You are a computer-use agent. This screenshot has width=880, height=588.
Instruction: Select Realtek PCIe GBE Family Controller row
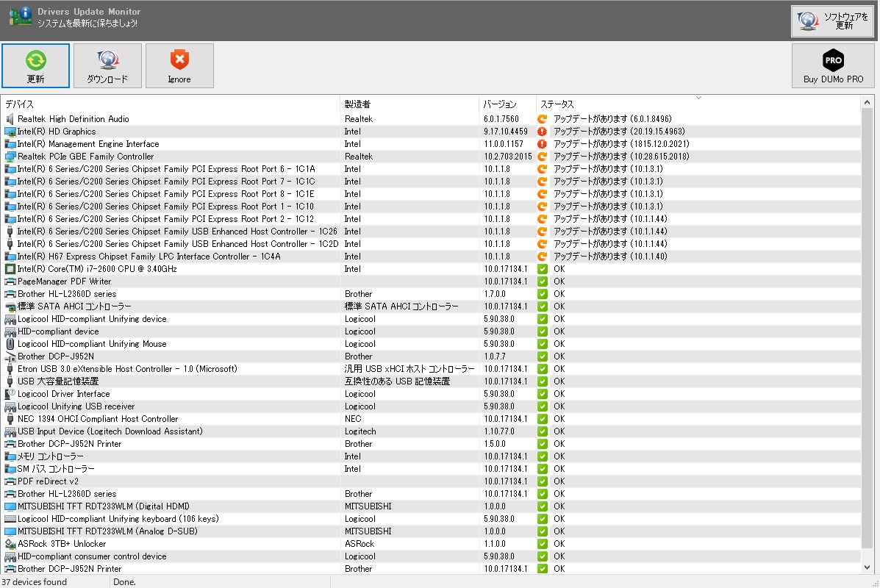coord(85,157)
